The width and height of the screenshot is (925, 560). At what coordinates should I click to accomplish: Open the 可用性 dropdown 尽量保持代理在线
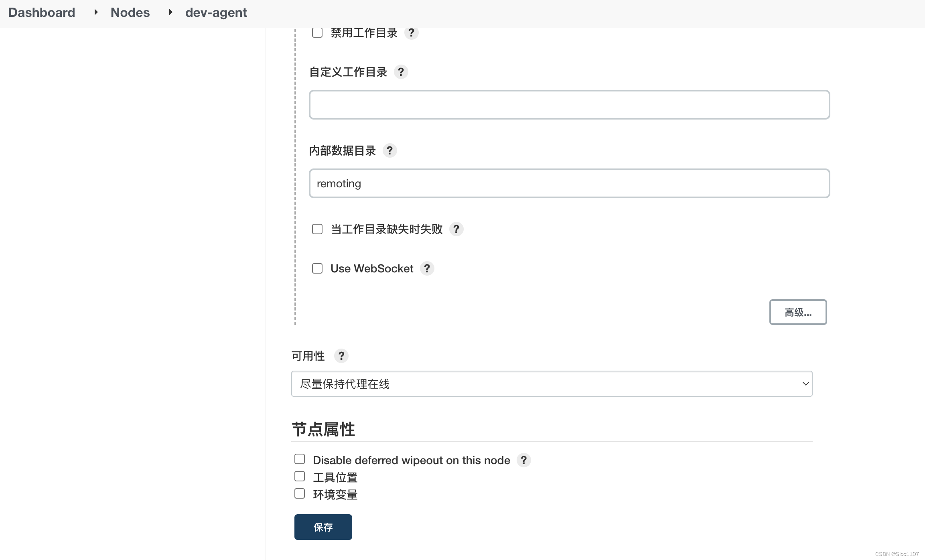coord(552,384)
